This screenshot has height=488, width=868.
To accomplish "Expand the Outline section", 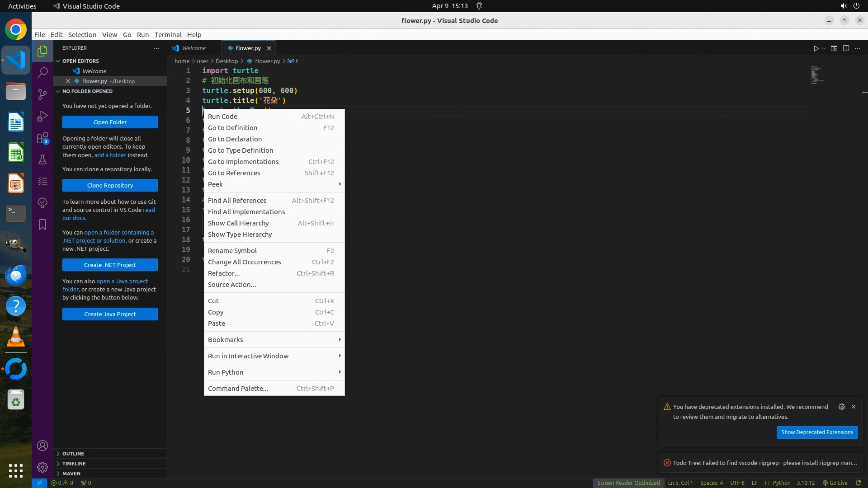I will (x=73, y=454).
